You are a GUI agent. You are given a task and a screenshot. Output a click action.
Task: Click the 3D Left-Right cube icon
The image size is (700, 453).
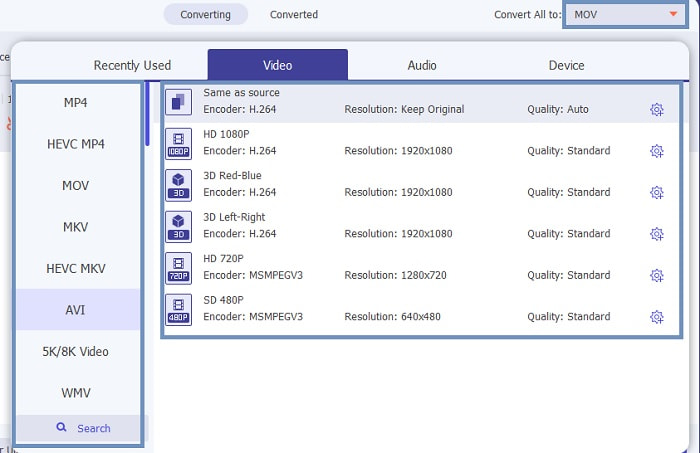pos(179,227)
